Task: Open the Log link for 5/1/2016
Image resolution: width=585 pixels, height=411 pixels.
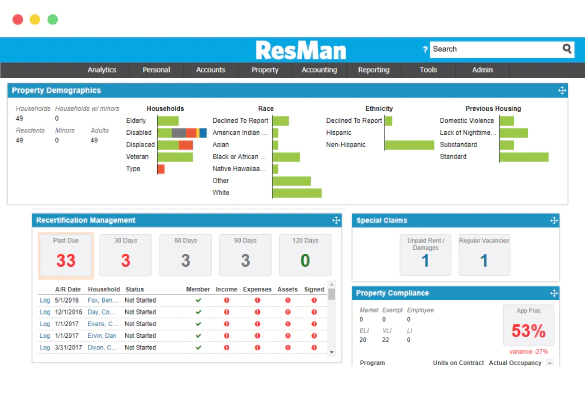Action: tap(44, 300)
